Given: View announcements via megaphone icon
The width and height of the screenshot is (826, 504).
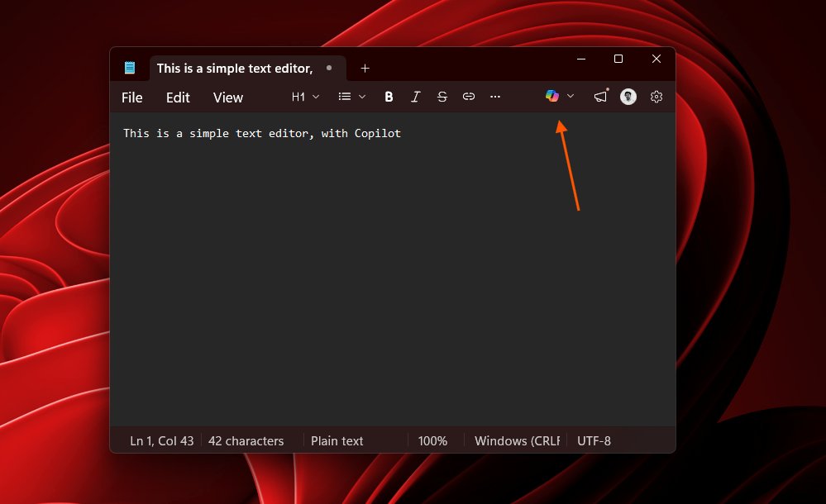Looking at the screenshot, I should tap(599, 96).
